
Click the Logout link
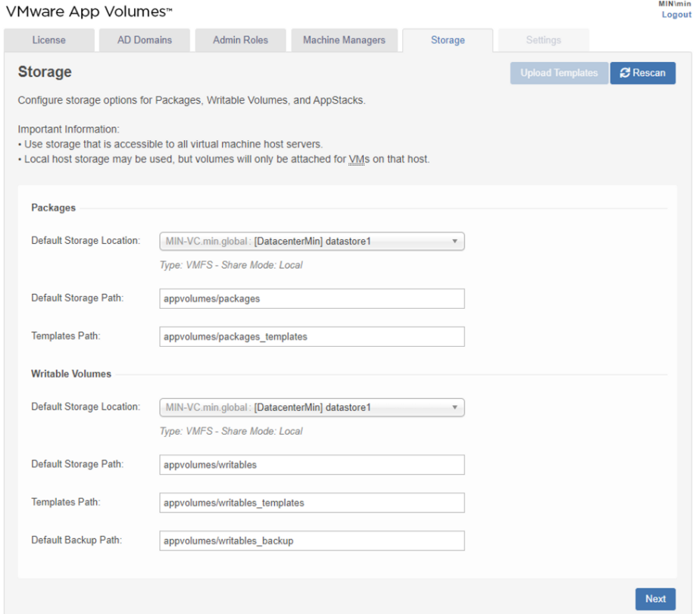(677, 14)
